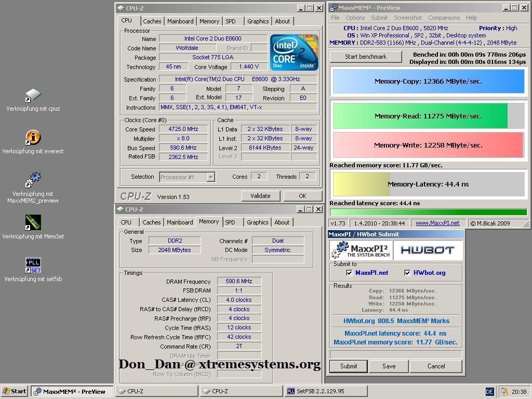Toggle the HWbot.org submit checkbox
Viewport: 532px width, 399px height.
coord(407,273)
